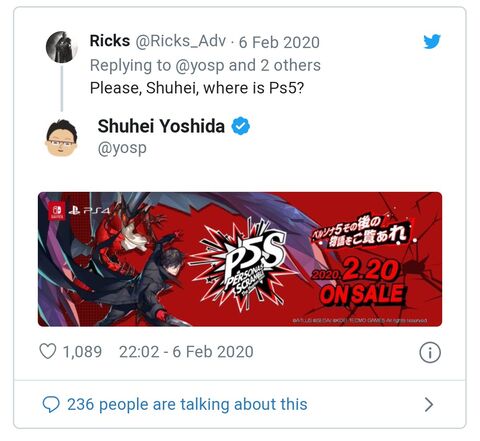Click the Twitter bird logo
The height and width of the screenshot is (441, 480).
point(432,41)
